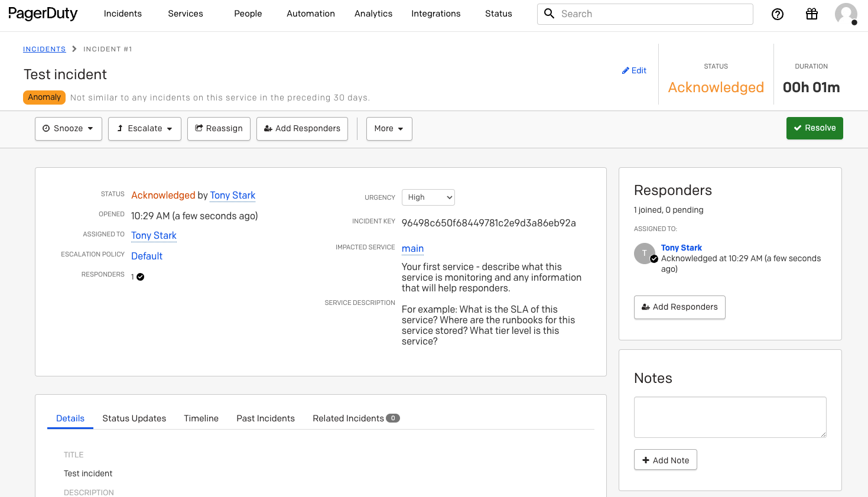Open the Services nav menu
Viewport: 868px width, 497px height.
point(186,14)
